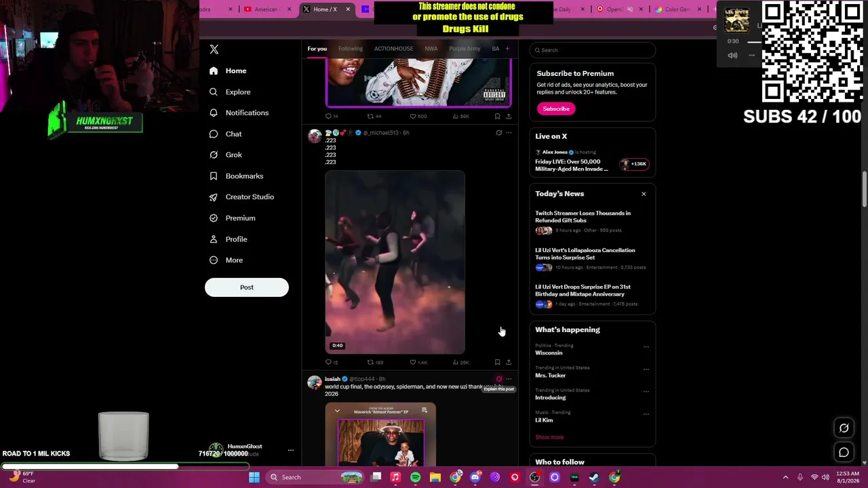Share the _michael513 video post
868x488 pixels.
(509, 362)
